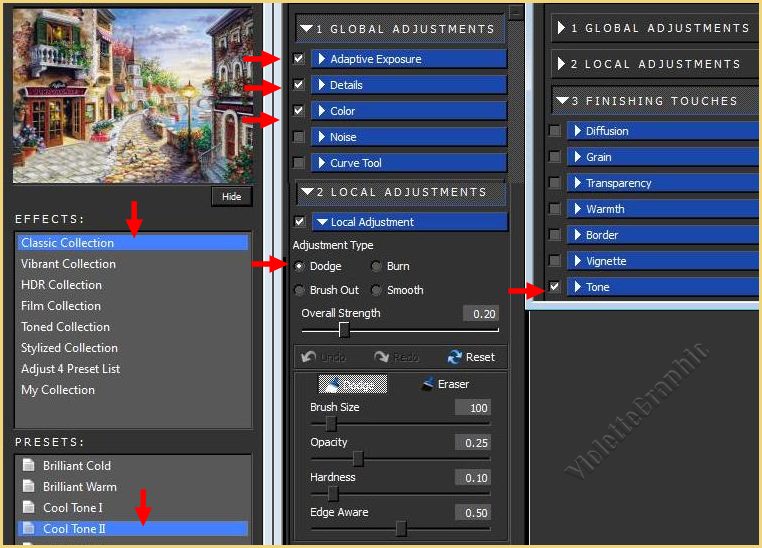Image resolution: width=762 pixels, height=548 pixels.
Task: Uncheck the Adaptive Exposure checkbox
Action: (299, 59)
